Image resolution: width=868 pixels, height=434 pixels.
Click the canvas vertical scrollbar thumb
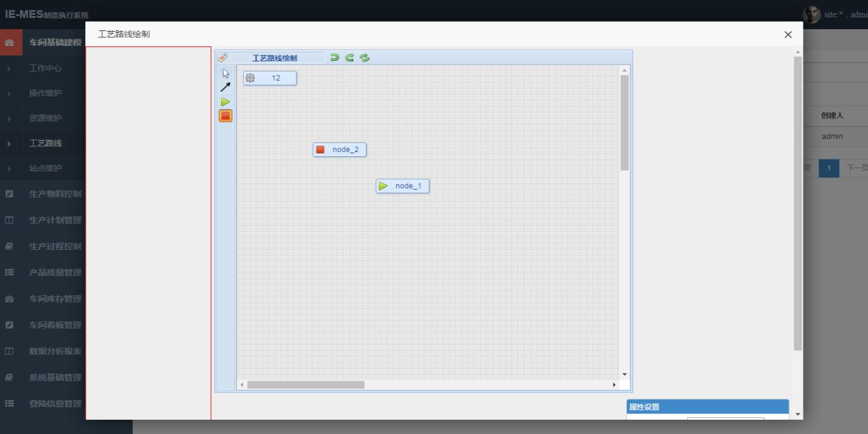pos(625,123)
